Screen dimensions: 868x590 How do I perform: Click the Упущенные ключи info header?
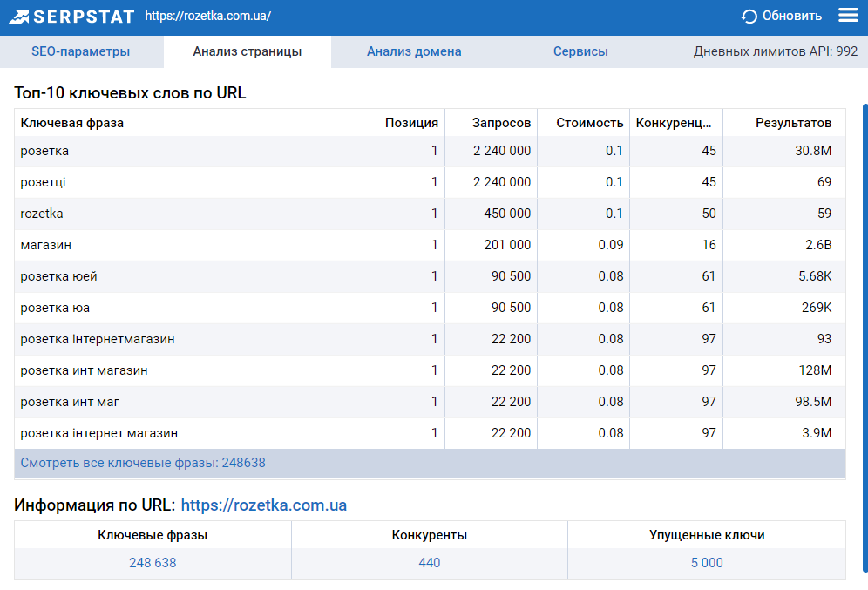click(x=707, y=535)
